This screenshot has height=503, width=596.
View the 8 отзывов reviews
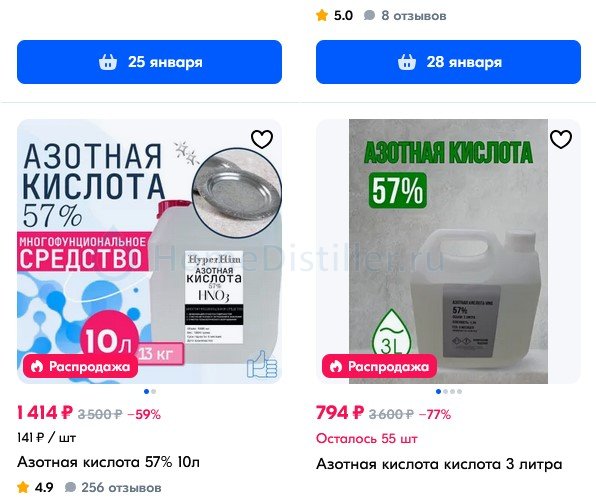click(x=405, y=16)
